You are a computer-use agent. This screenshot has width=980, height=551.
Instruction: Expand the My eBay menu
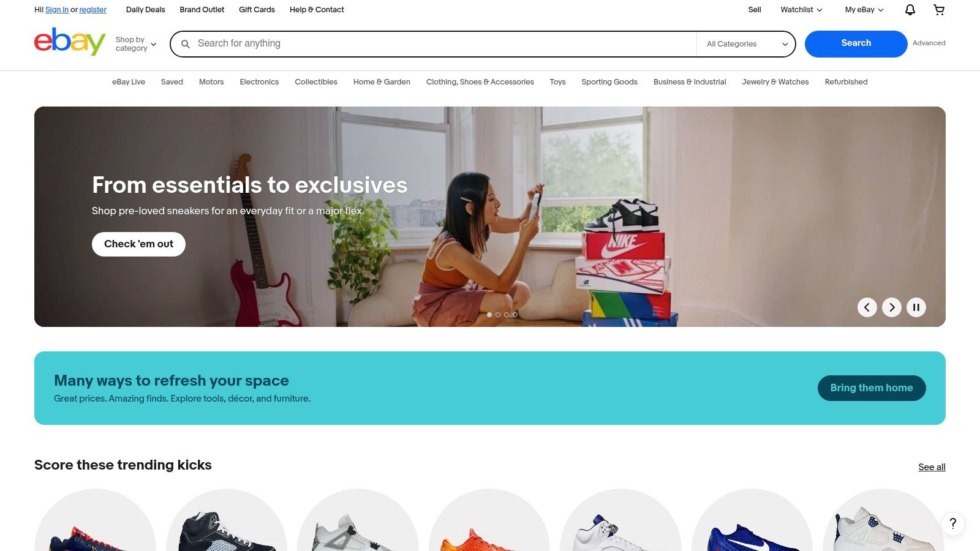(x=864, y=10)
